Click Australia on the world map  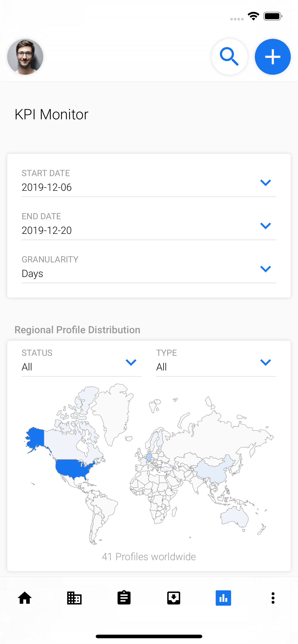pos(235,517)
